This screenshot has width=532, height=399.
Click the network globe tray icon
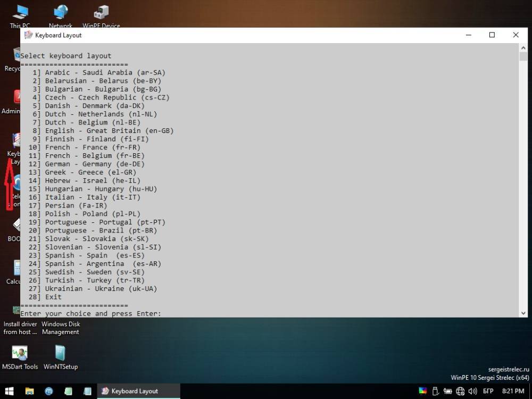460,391
